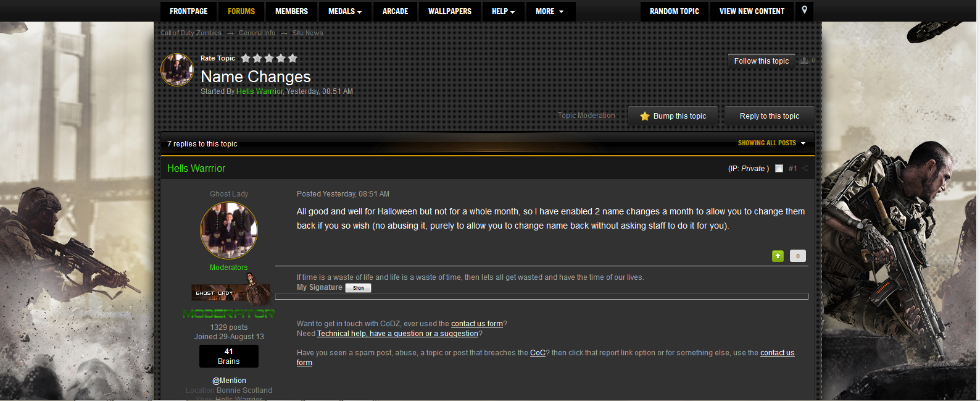Bump this topic
The width and height of the screenshot is (980, 401).
pos(673,116)
